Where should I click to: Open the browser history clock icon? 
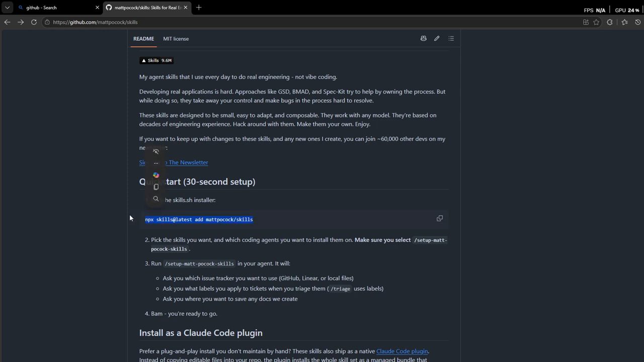pyautogui.click(x=638, y=22)
